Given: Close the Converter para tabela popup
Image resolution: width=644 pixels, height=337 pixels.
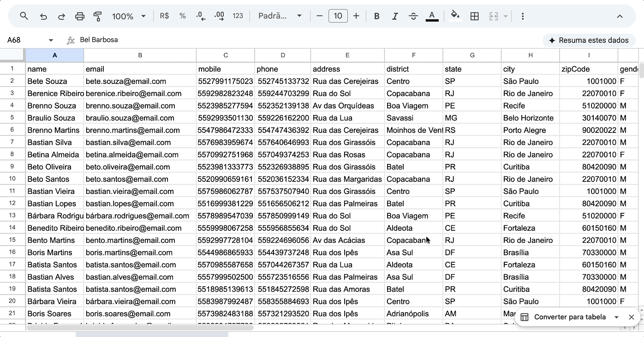Looking at the screenshot, I should click(632, 317).
